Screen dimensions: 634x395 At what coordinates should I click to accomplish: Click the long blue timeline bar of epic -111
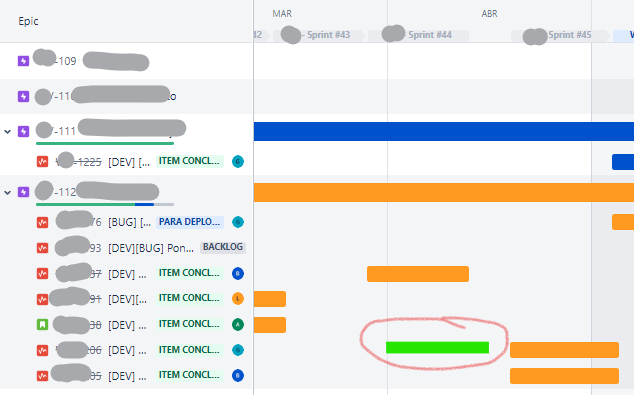(x=444, y=131)
